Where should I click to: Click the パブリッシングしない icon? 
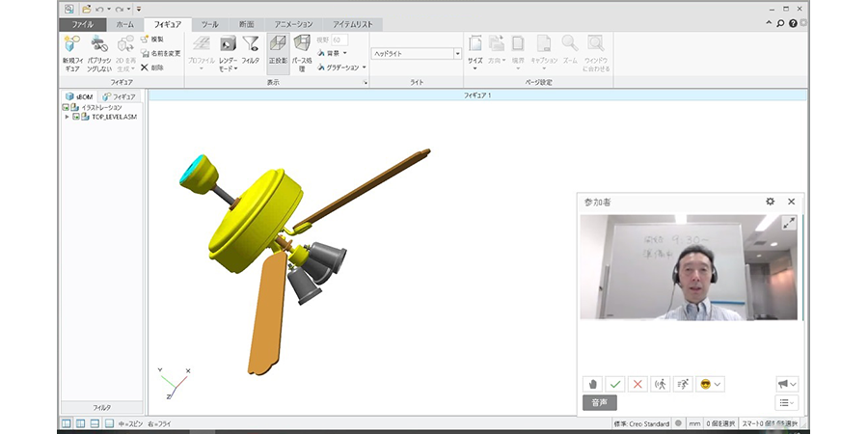(98, 44)
